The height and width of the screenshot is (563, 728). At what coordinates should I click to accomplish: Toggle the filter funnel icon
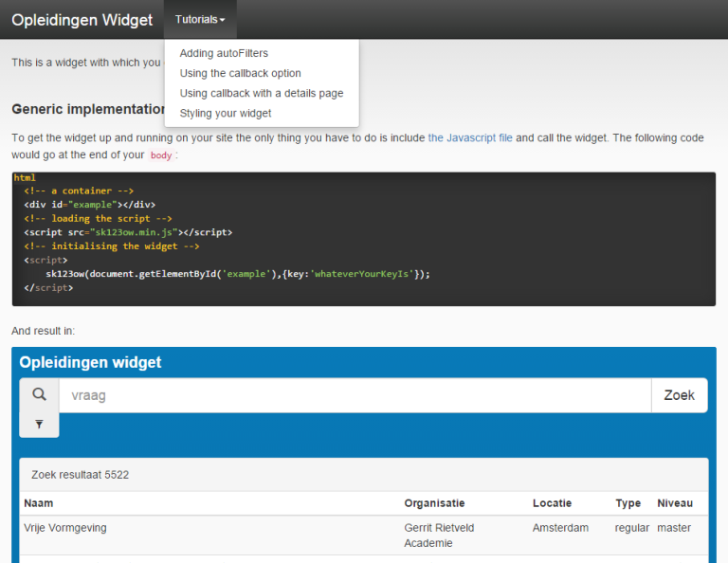pyautogui.click(x=39, y=425)
